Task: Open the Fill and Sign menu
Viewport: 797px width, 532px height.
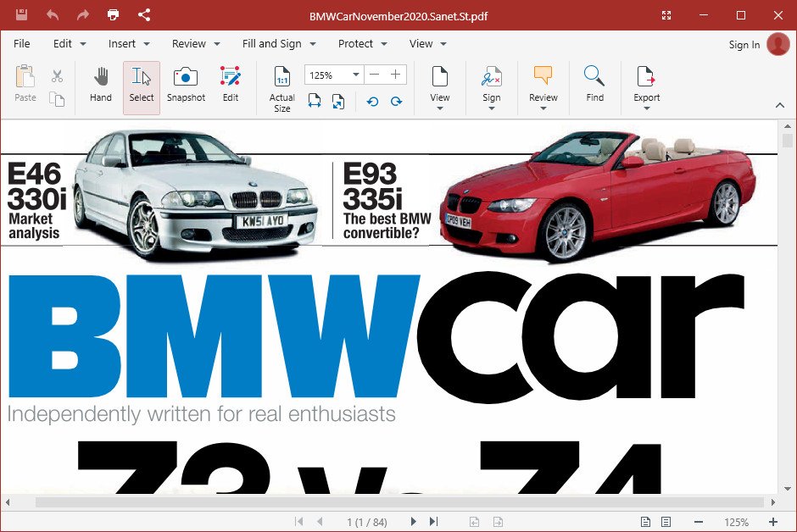Action: pos(279,44)
